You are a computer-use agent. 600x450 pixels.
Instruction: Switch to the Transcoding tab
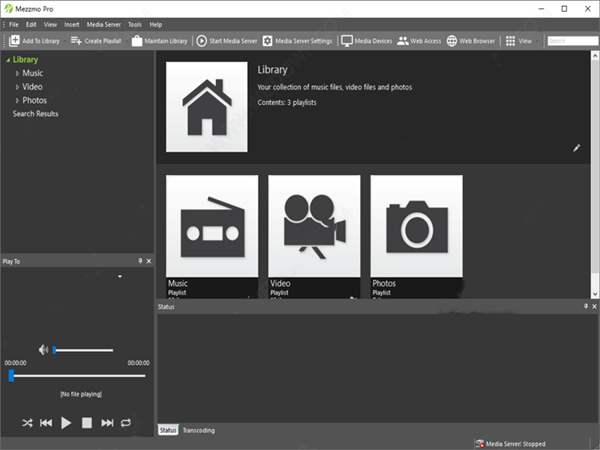(x=198, y=430)
